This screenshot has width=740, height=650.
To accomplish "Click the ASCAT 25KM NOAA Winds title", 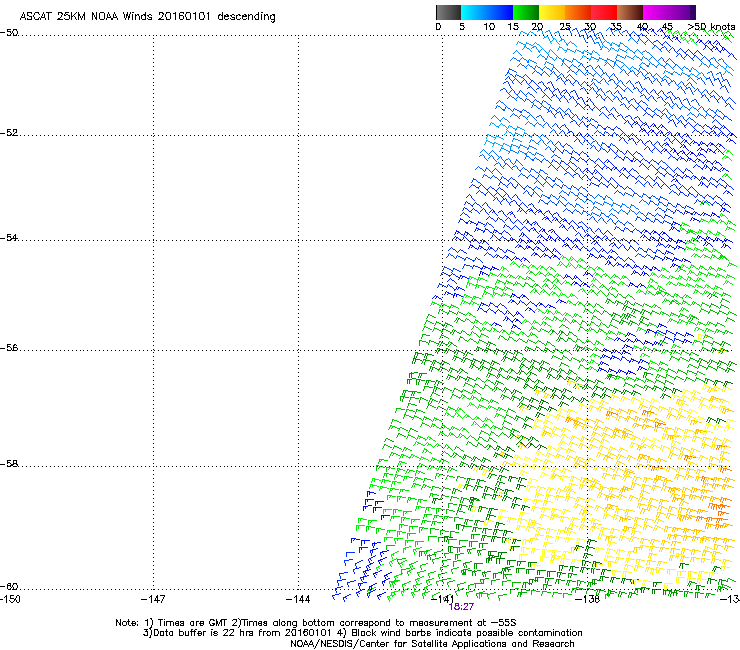I will pos(148,17).
